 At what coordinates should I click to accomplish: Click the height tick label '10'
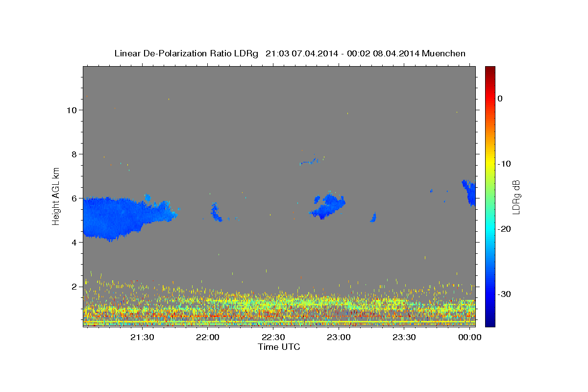click(x=72, y=110)
